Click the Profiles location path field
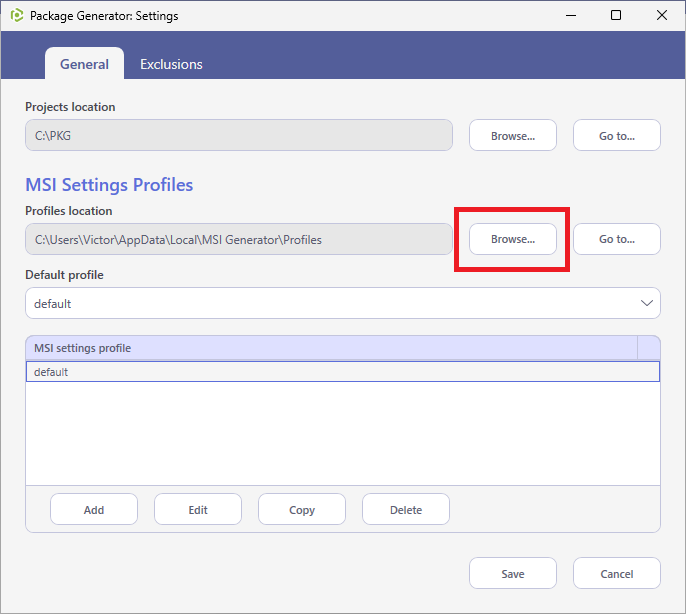The image size is (686, 614). click(239, 239)
